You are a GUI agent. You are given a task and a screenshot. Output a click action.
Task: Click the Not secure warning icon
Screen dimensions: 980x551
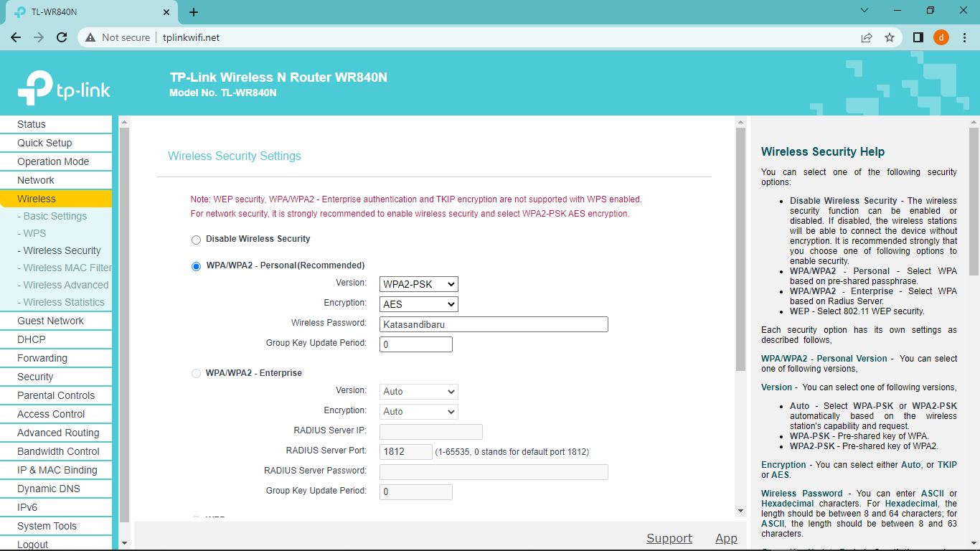tap(90, 37)
